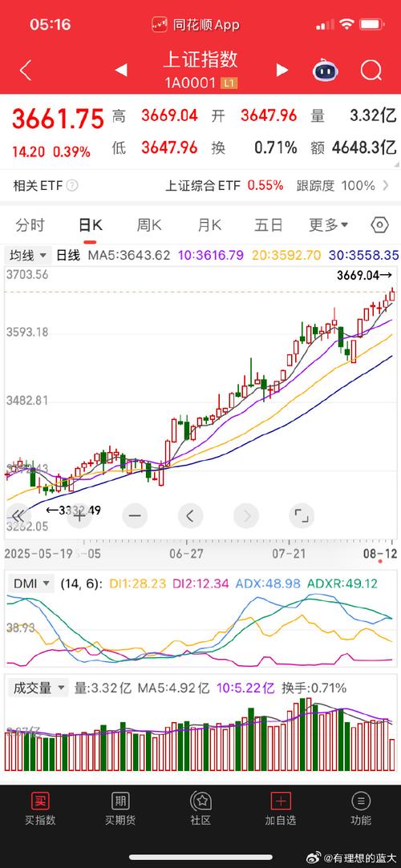This screenshot has width=401, height=868.
Task: Tap the DI1:28.23 reading
Action: (x=137, y=583)
